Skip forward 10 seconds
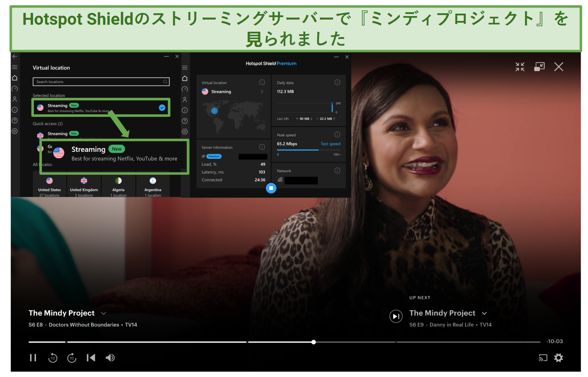The height and width of the screenshot is (377, 588). (72, 358)
